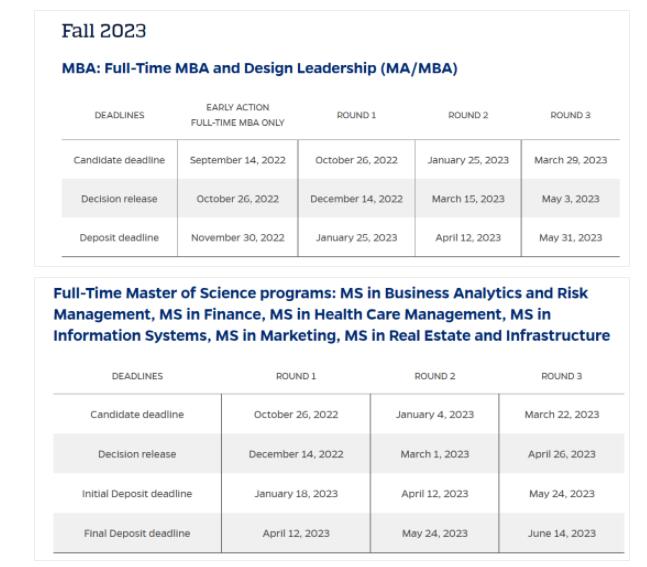Image resolution: width=647 pixels, height=567 pixels.
Task: Click the January 25, 2023 Round 2 candidate deadline
Action: click(x=468, y=160)
